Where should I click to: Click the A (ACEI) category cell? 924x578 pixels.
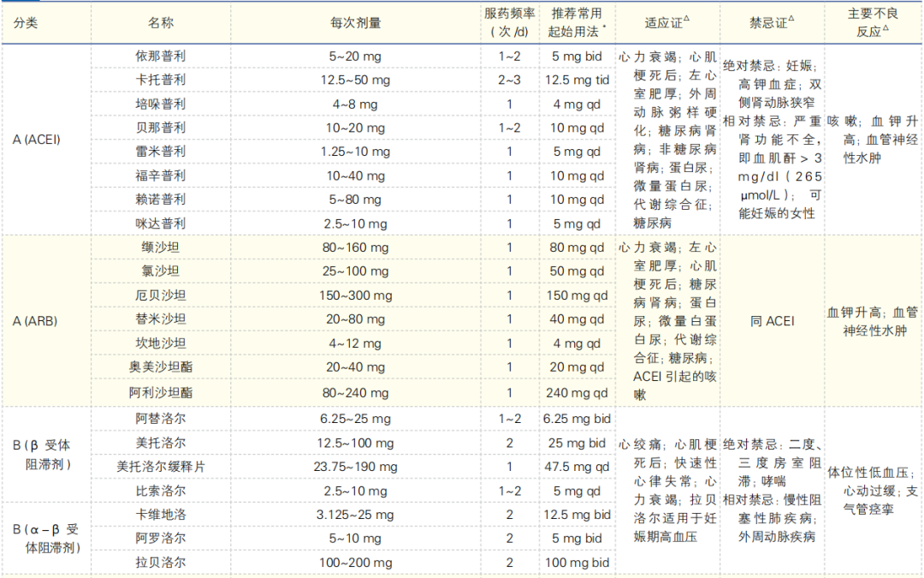pos(37,140)
